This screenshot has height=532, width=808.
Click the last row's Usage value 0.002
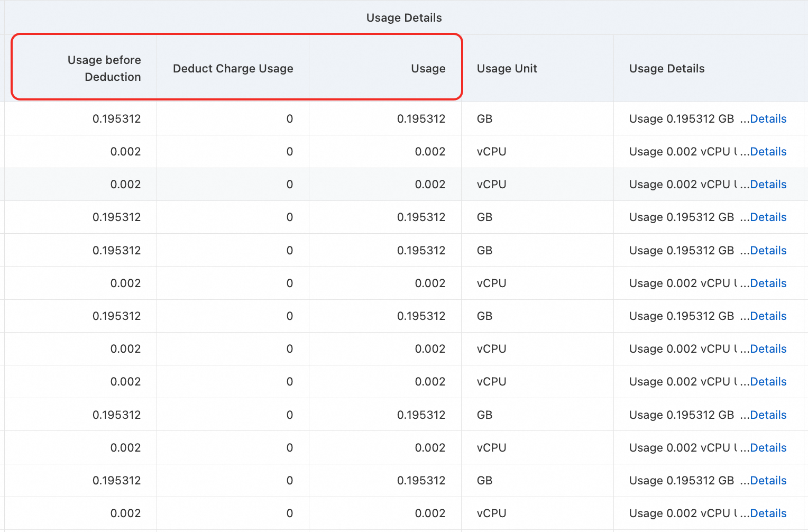430,513
